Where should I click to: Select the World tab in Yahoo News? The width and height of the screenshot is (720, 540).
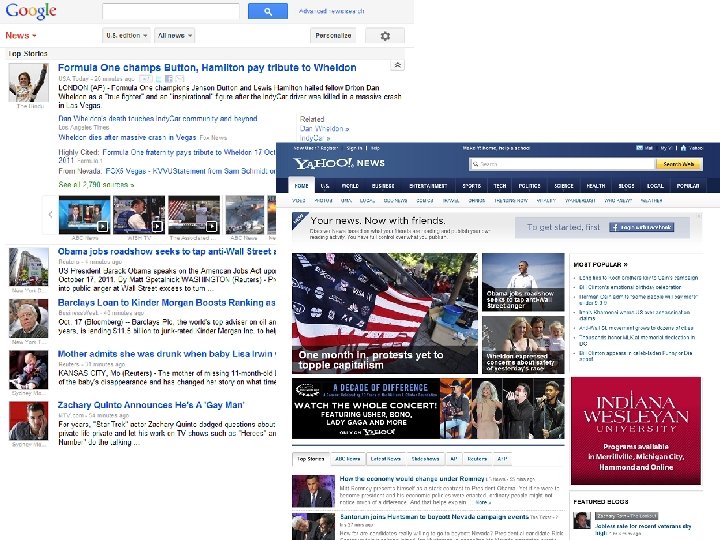[x=350, y=186]
